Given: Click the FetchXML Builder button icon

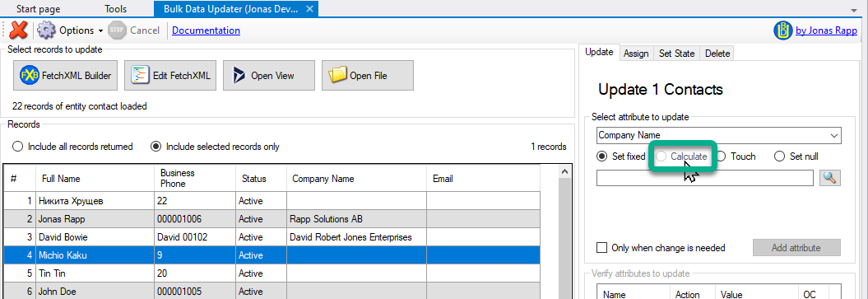Looking at the screenshot, I should coord(30,75).
